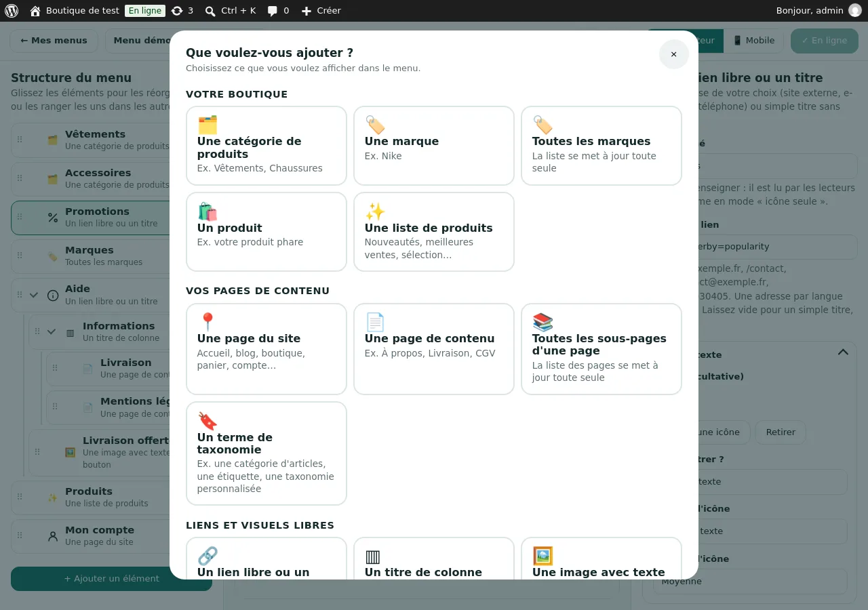Viewport: 868px width, 610px height.
Task: Add the 'Un lien libre' link card
Action: click(x=267, y=558)
